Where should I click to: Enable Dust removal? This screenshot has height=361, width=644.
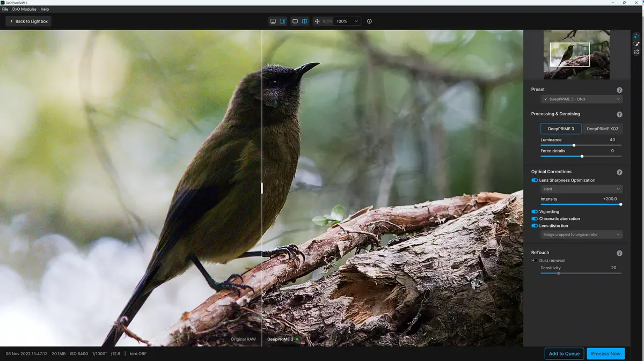[x=535, y=261]
